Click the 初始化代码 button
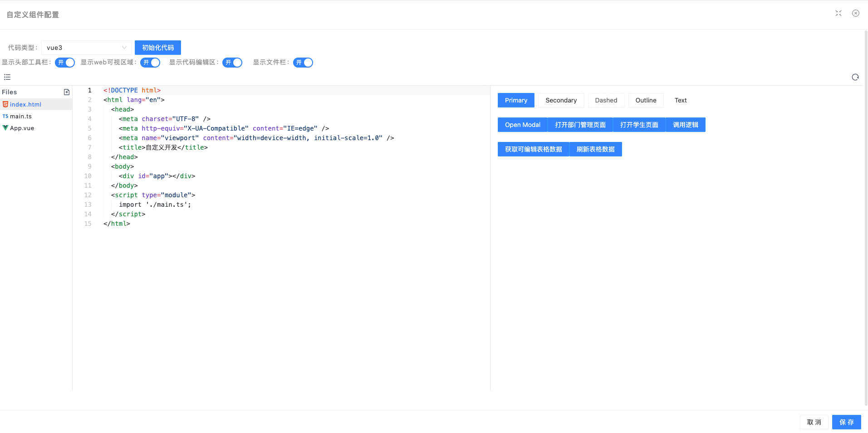 [158, 48]
